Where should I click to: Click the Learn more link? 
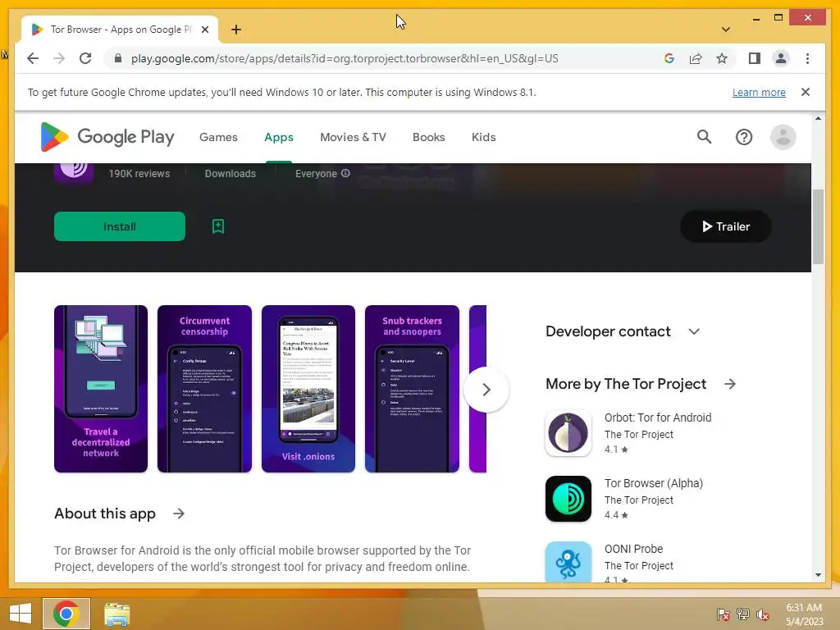click(759, 92)
